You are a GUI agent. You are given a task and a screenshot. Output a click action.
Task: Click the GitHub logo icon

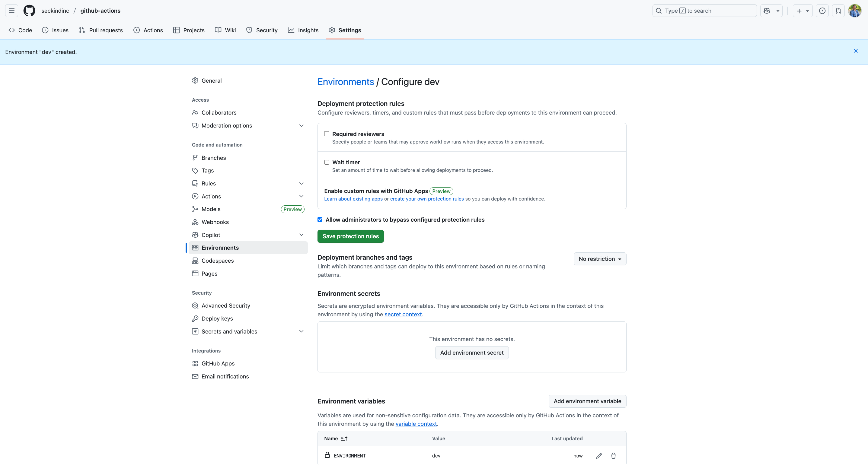pyautogui.click(x=29, y=11)
